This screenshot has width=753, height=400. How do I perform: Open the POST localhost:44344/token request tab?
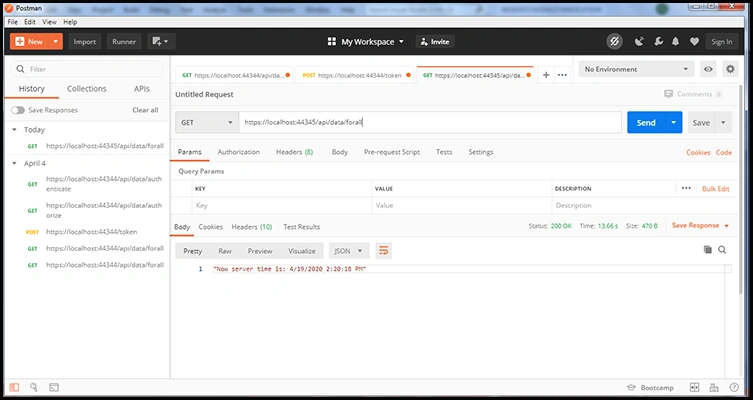coord(354,75)
